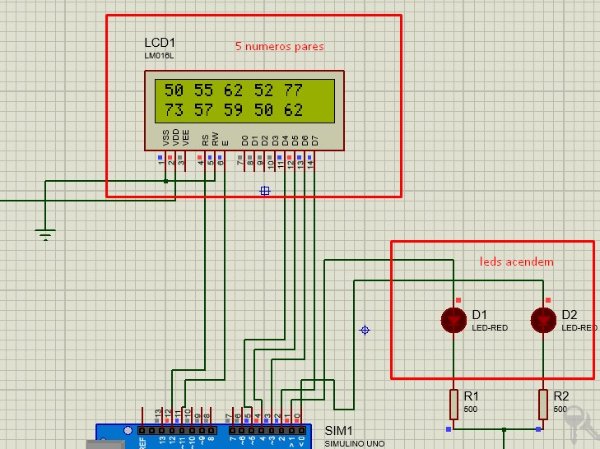Click the VSS pin of the LCD
This screenshot has width=600, height=449.
[x=164, y=140]
